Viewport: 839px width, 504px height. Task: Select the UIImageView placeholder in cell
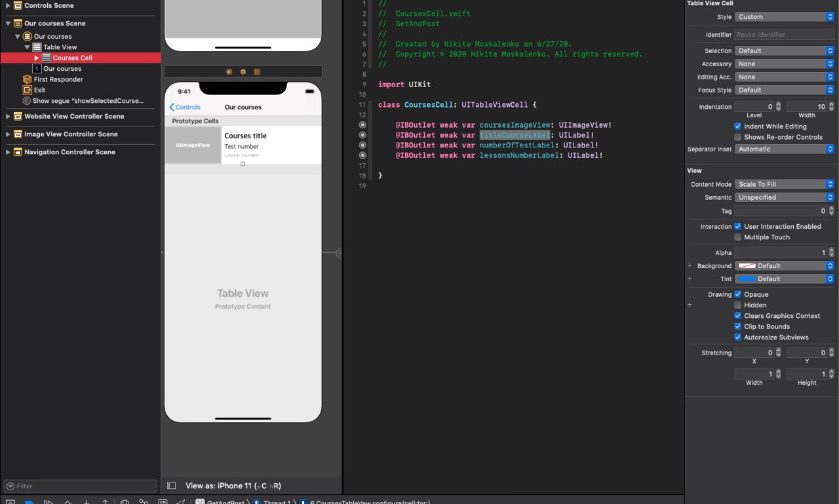pyautogui.click(x=193, y=145)
